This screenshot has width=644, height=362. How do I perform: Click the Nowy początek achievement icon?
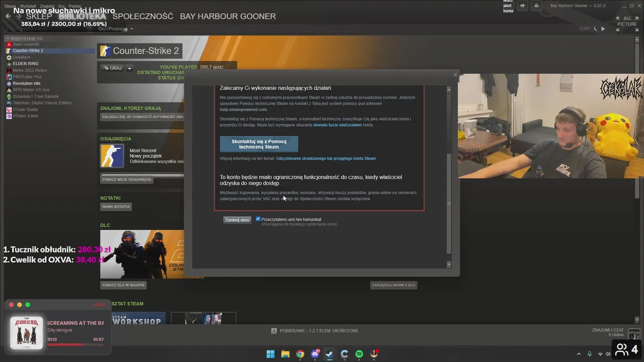[112, 156]
